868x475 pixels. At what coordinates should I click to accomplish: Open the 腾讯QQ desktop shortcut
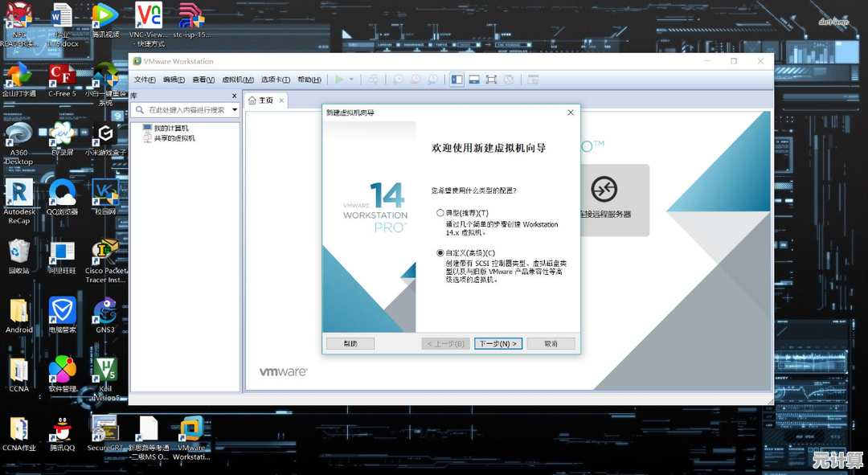(x=62, y=434)
